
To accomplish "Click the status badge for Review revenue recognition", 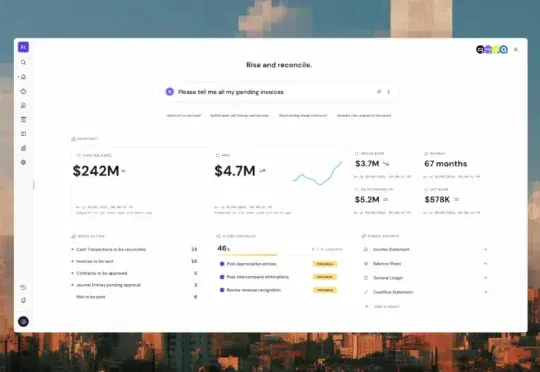I will pos(325,290).
